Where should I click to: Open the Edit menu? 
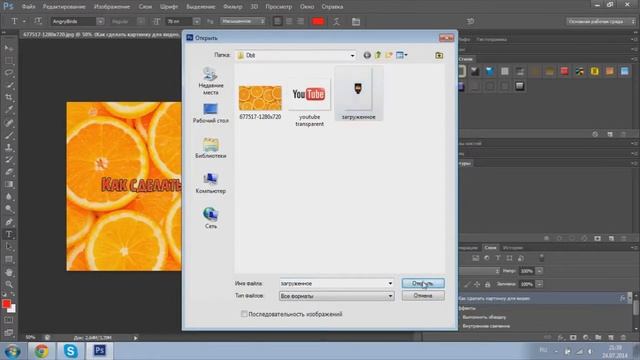64,7
